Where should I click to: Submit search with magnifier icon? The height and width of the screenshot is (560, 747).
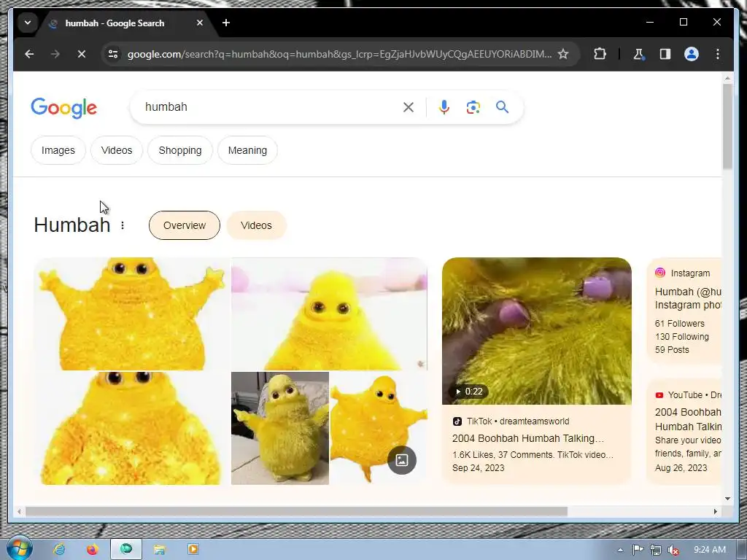[x=502, y=107]
